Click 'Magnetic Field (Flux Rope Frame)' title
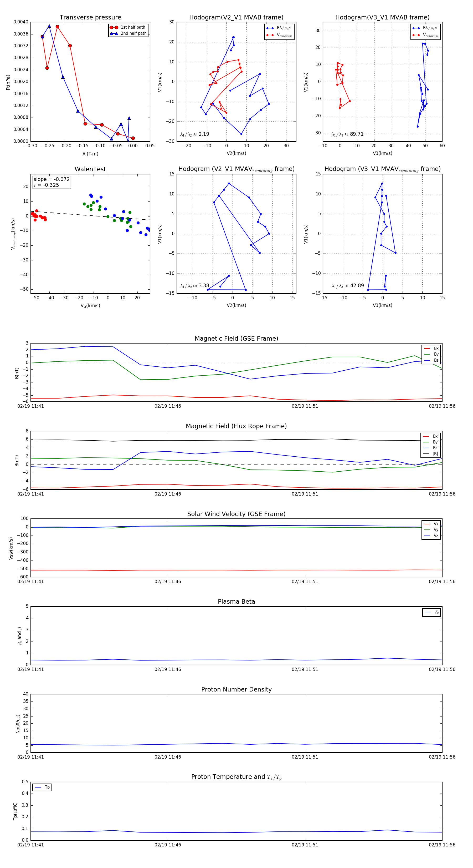The width and height of the screenshot is (473, 868). 236,426
